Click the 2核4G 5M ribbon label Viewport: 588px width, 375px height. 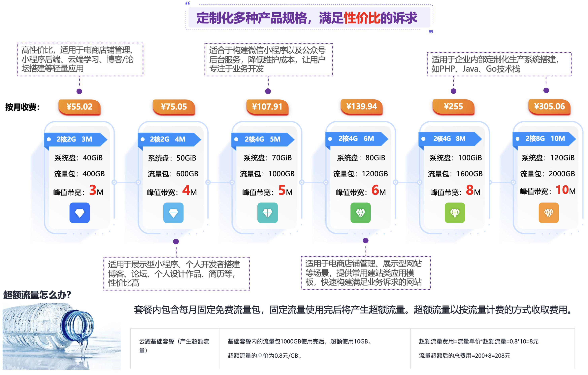click(x=263, y=139)
